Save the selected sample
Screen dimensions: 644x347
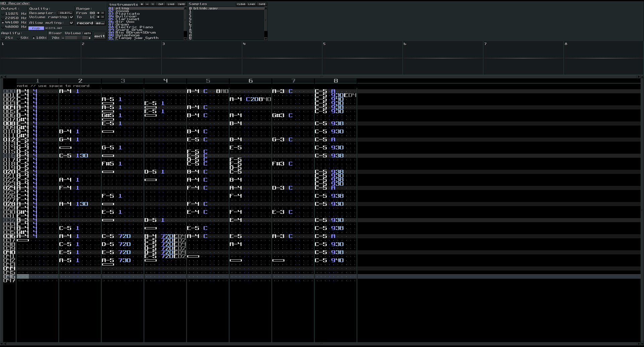(x=262, y=4)
